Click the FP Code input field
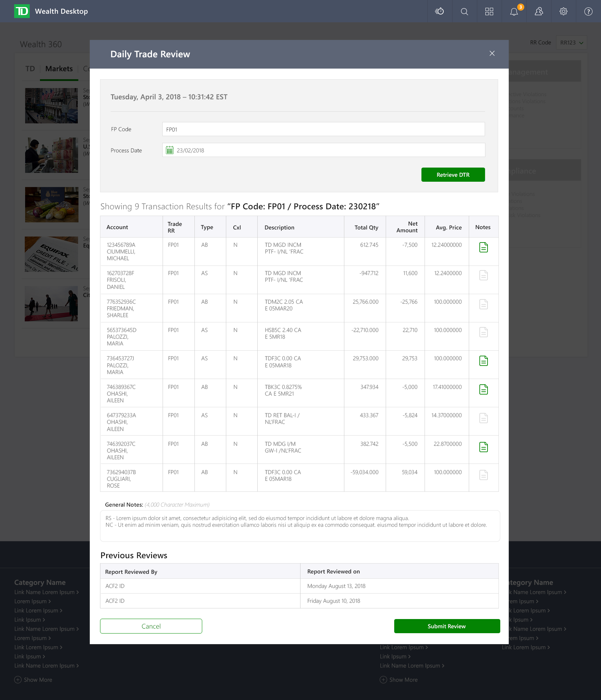The image size is (601, 700). pos(323,129)
